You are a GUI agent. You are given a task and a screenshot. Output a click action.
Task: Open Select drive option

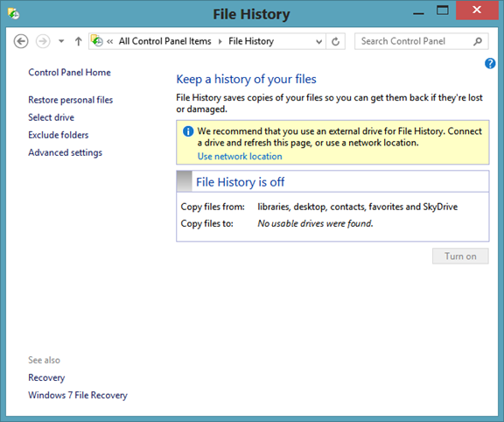coord(51,117)
